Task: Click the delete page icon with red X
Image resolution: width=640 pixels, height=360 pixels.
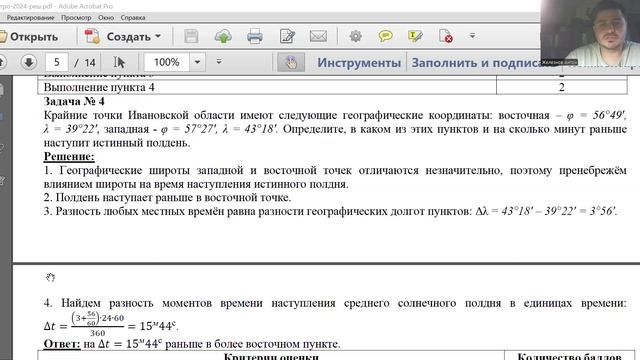Action: coord(445,36)
